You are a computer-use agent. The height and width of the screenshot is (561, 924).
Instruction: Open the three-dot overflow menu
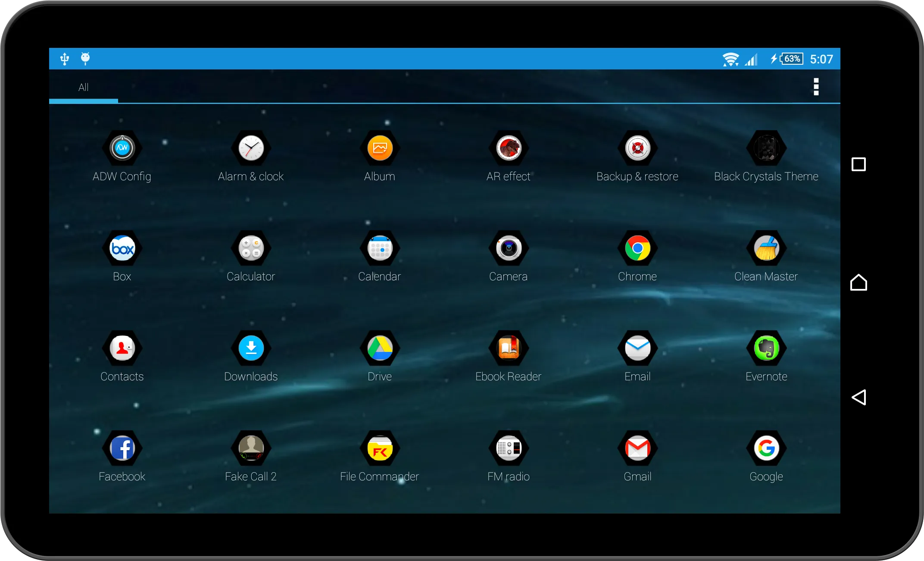tap(816, 87)
